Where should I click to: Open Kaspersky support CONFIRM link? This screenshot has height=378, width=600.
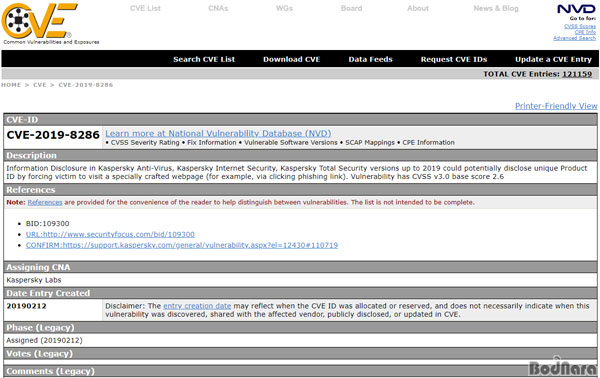pyautogui.click(x=182, y=245)
